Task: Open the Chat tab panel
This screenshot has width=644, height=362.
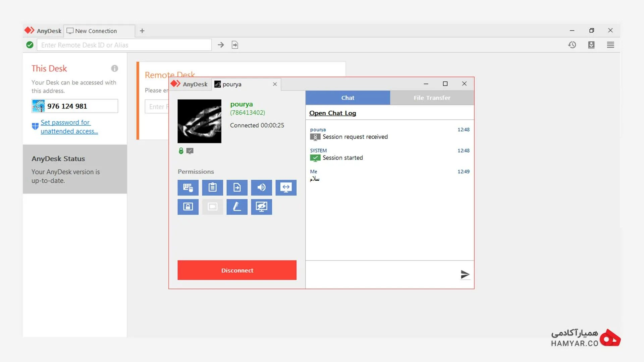Action: pyautogui.click(x=347, y=97)
